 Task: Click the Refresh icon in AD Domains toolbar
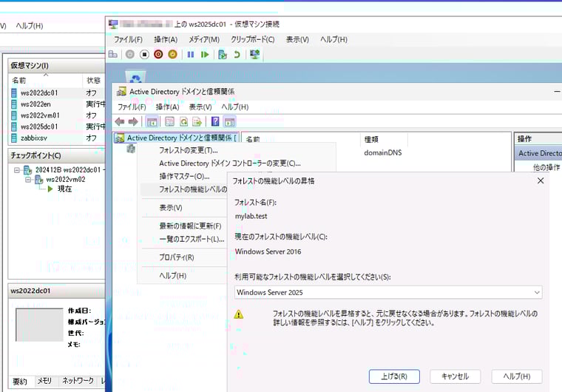coord(183,122)
